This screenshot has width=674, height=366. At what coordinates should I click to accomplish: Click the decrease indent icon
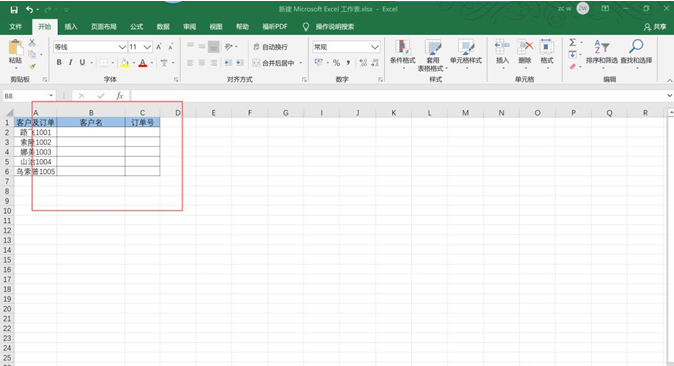(228, 63)
